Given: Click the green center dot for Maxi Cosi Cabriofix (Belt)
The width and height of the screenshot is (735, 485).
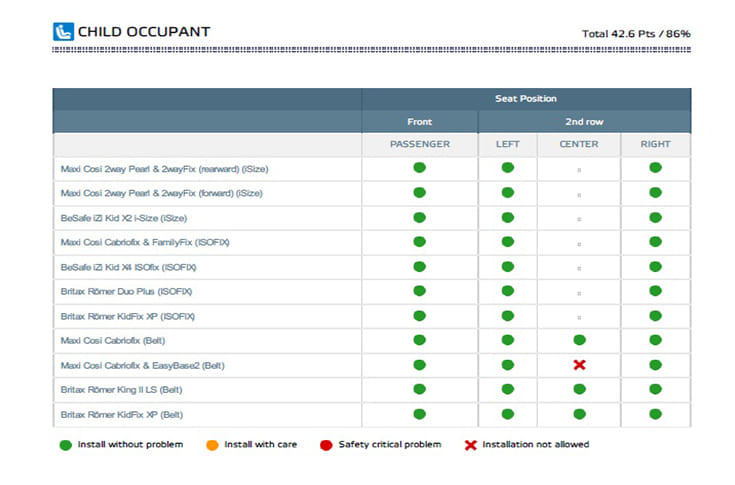Looking at the screenshot, I should coord(579,340).
